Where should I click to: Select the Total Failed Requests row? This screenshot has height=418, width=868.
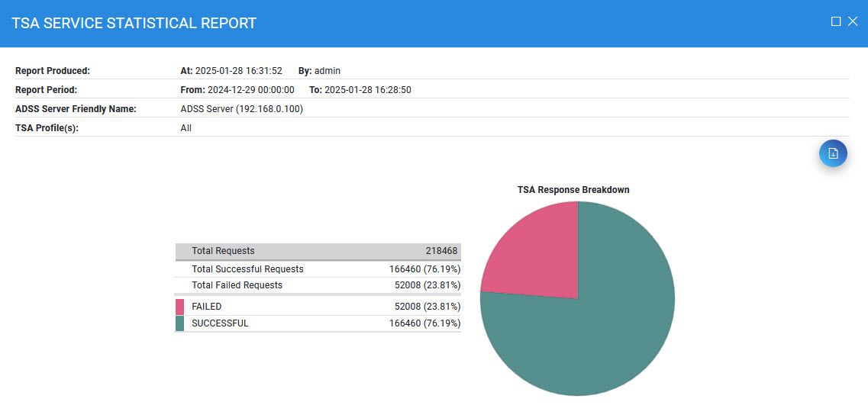click(318, 285)
